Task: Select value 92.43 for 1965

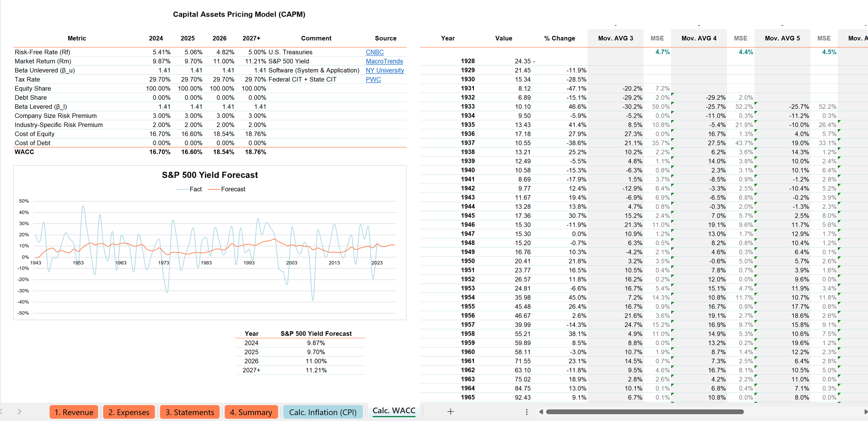Action: click(x=522, y=397)
